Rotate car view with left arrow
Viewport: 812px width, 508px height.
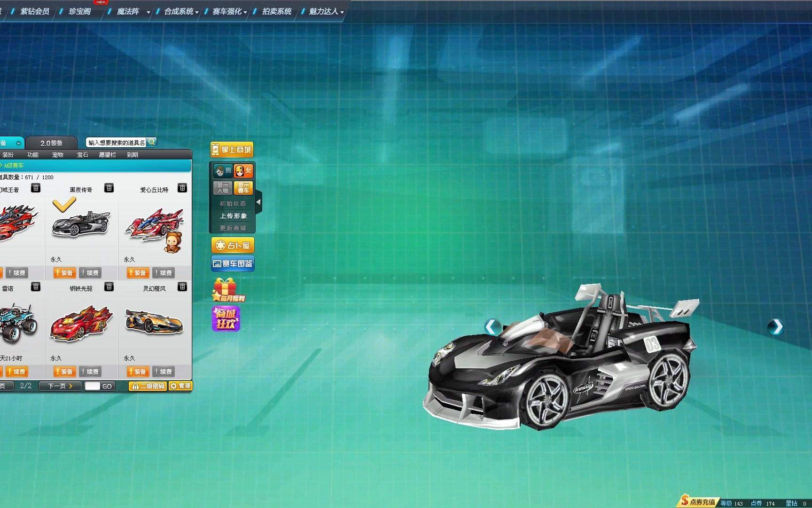(x=492, y=327)
